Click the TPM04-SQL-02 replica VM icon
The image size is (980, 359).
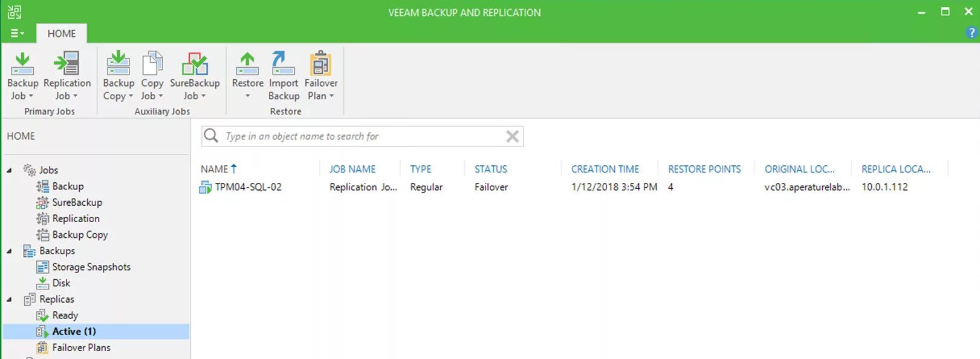coord(206,187)
